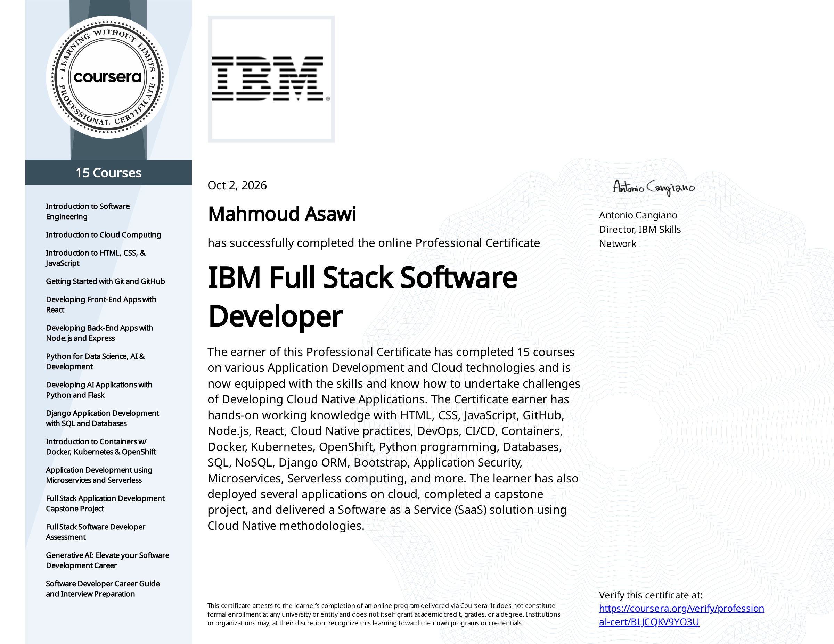834x644 pixels.
Task: Select 'Introduction to HTML, CSS, & JavaScript'
Action: 96,258
